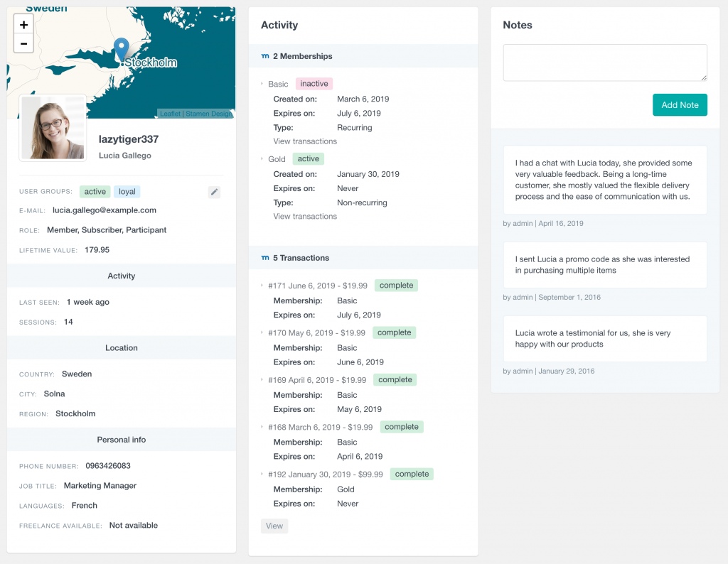Open View transactions for Gold membership
Screen dimensions: 728x564
coord(304,216)
